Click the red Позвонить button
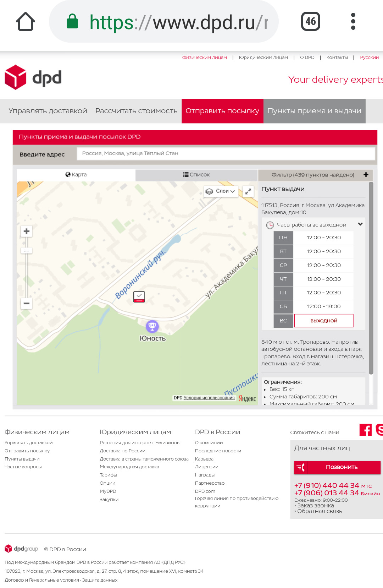The image size is (383, 588). (x=337, y=467)
